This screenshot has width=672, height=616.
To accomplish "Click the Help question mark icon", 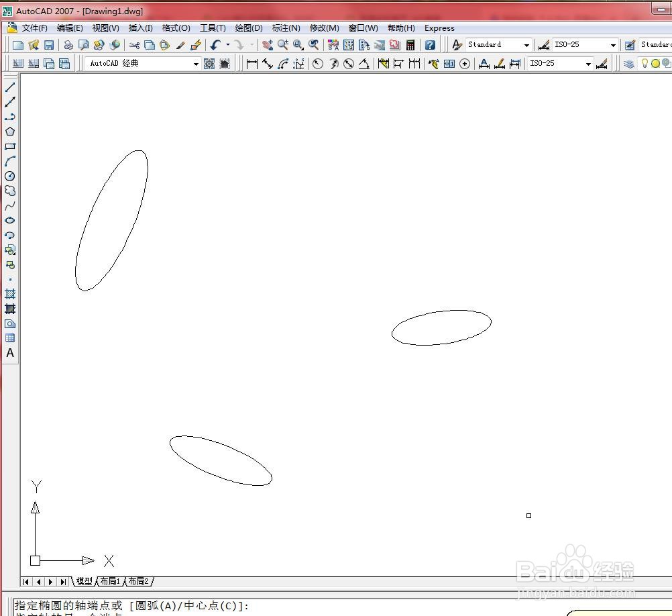I will pos(430,45).
